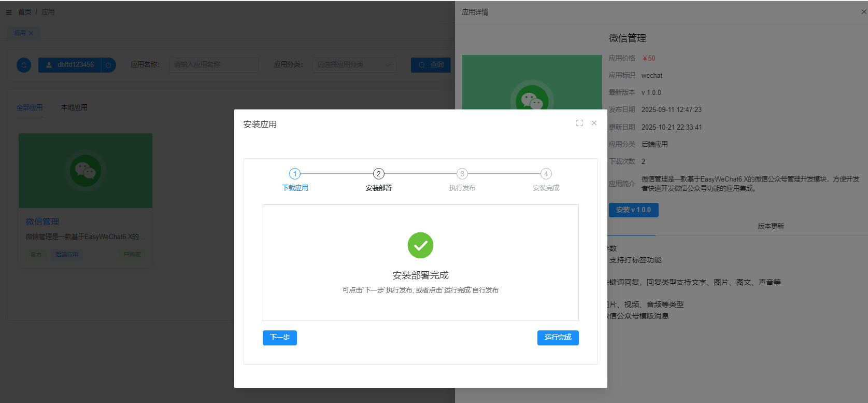Click step 1 下载应用 circle
The width and height of the screenshot is (868, 403).
coord(295,174)
